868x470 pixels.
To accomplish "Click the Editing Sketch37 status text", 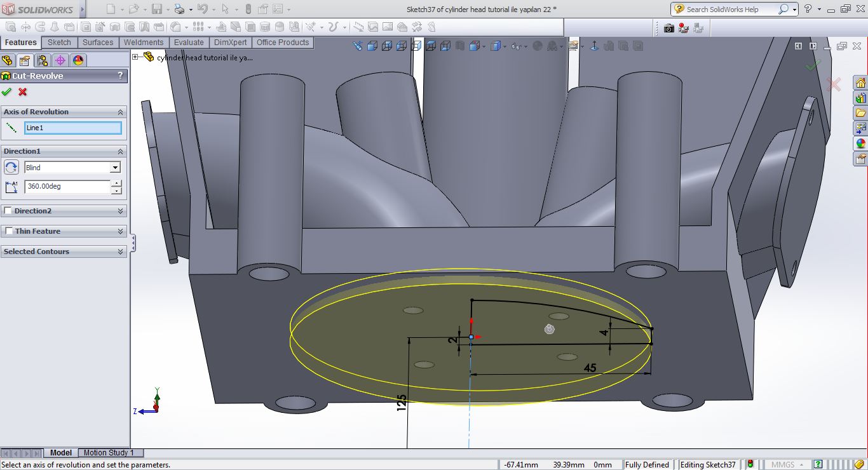I will click(708, 465).
